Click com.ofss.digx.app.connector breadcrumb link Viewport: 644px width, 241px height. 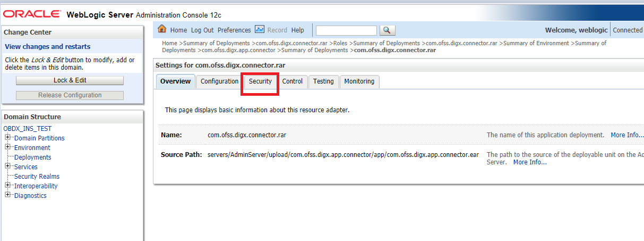tap(239, 50)
